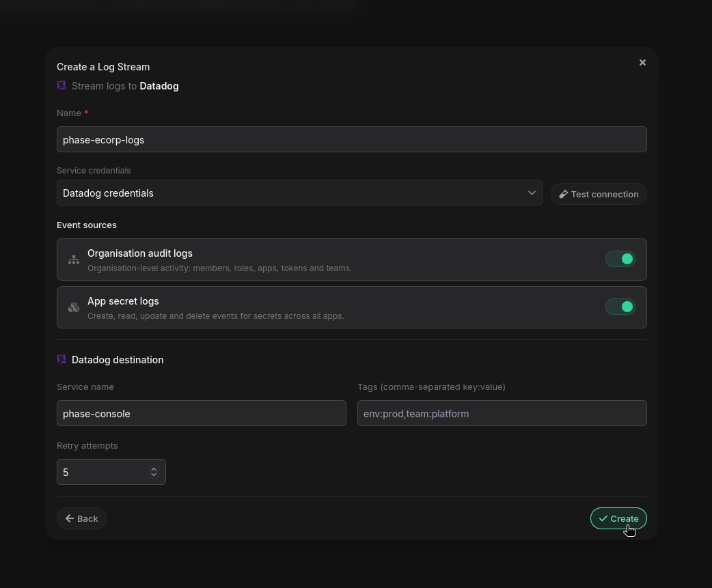712x588 pixels.
Task: Focus the Name input field
Action: click(352, 139)
